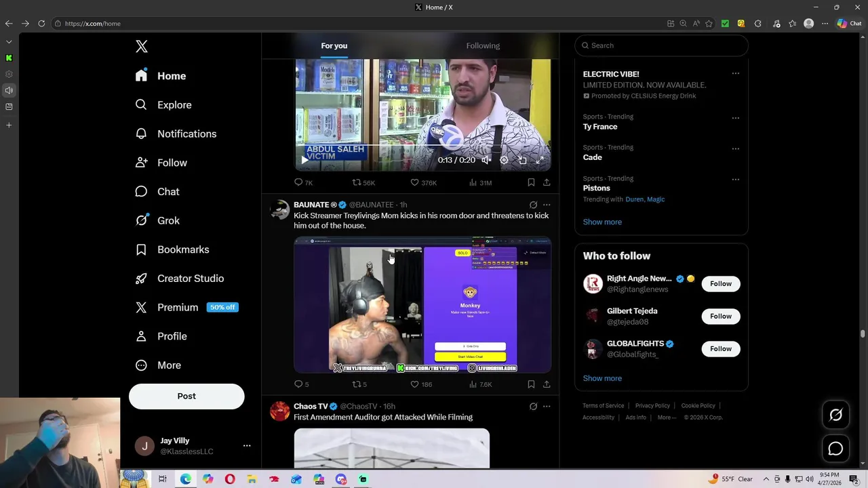Open Premium 50% off link
This screenshot has height=488, width=868.
coord(186,307)
